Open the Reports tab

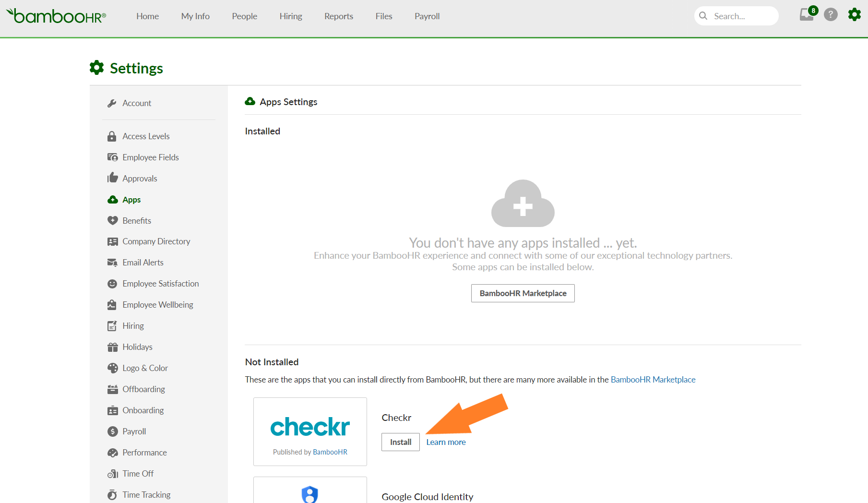coord(339,16)
